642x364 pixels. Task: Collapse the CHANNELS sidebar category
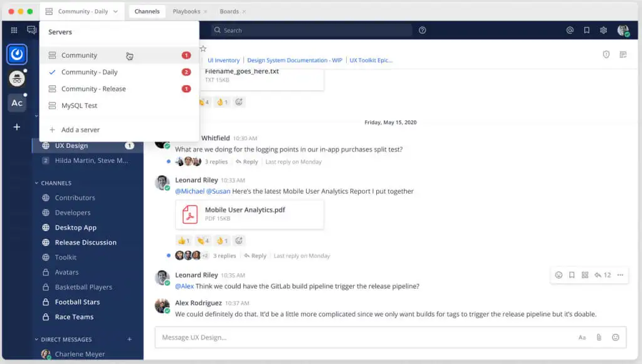click(37, 183)
